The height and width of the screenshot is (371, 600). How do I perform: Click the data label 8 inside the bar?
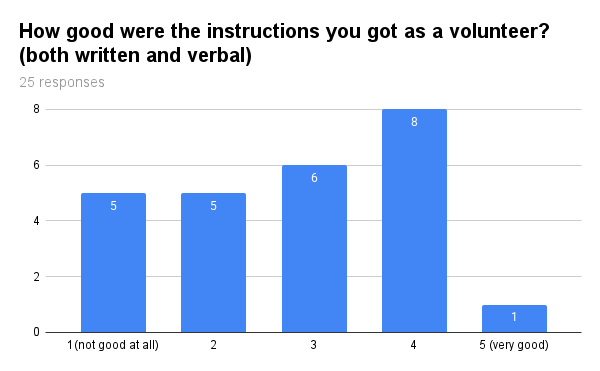click(414, 122)
